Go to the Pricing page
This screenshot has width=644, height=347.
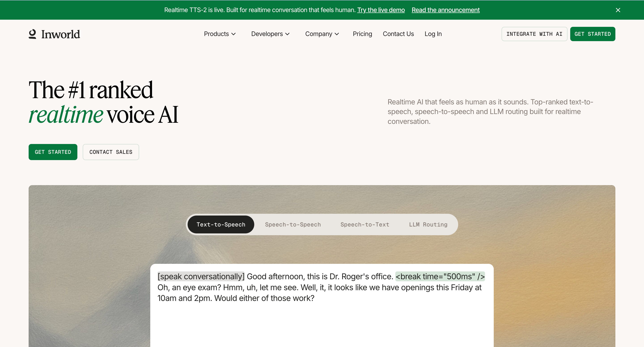[362, 34]
